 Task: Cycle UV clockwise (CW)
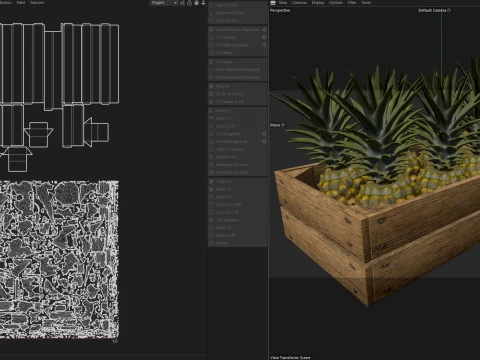(238, 212)
